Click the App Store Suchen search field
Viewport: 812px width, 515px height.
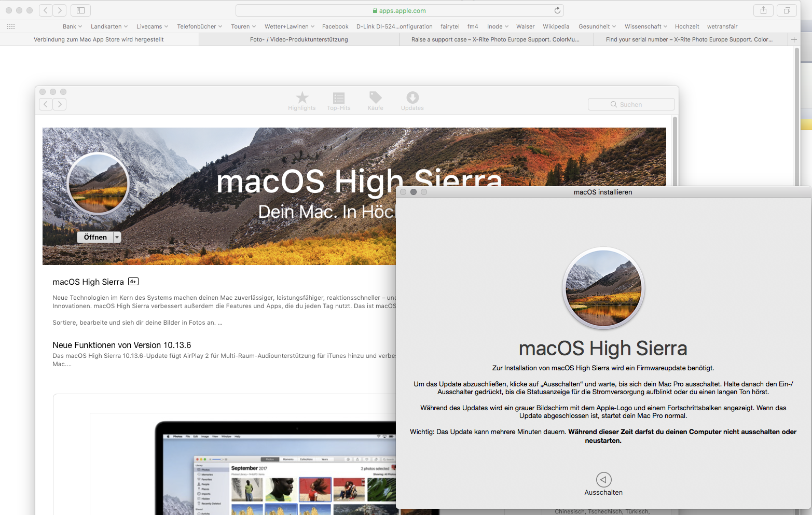point(631,104)
